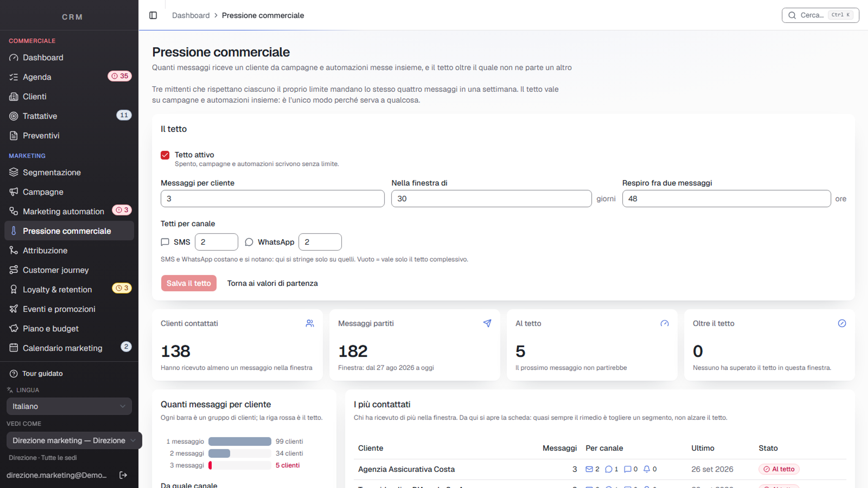The height and width of the screenshot is (488, 868).
Task: Open Dashboard in the sidebar
Action: tap(69, 58)
